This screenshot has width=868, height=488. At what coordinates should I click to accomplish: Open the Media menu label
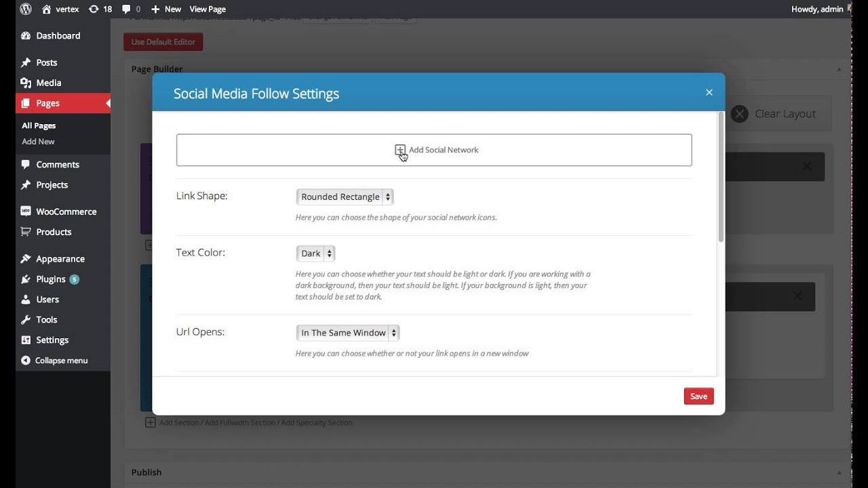click(x=49, y=83)
